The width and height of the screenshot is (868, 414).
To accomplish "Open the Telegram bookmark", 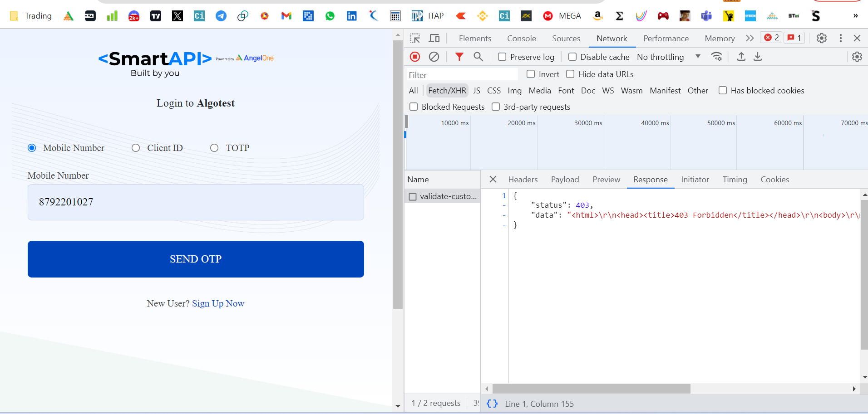I will click(221, 16).
